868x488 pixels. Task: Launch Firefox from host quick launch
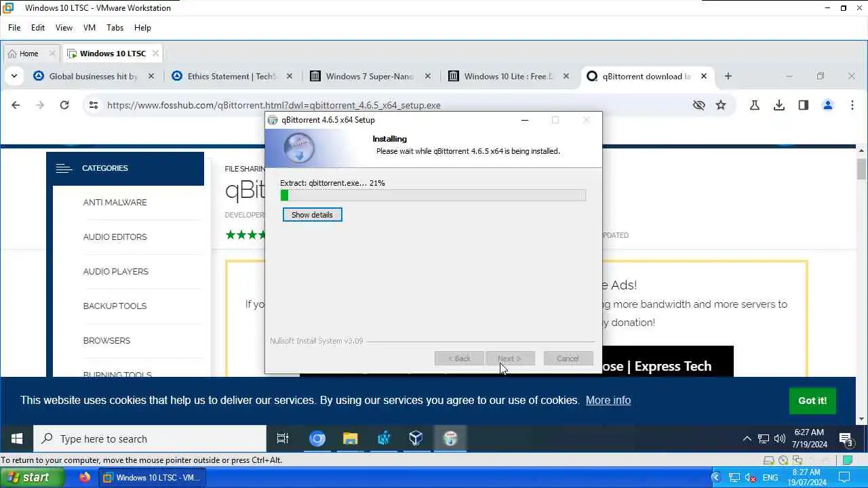point(85,477)
